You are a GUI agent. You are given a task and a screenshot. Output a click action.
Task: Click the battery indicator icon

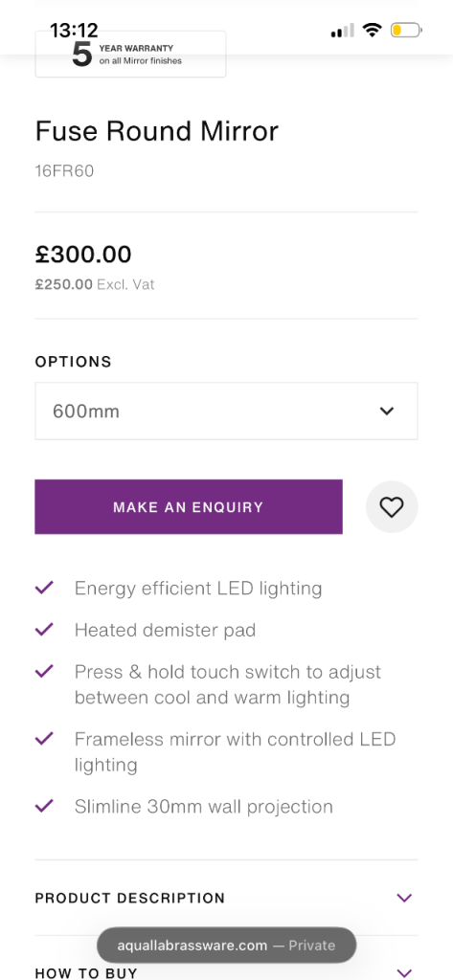407,30
